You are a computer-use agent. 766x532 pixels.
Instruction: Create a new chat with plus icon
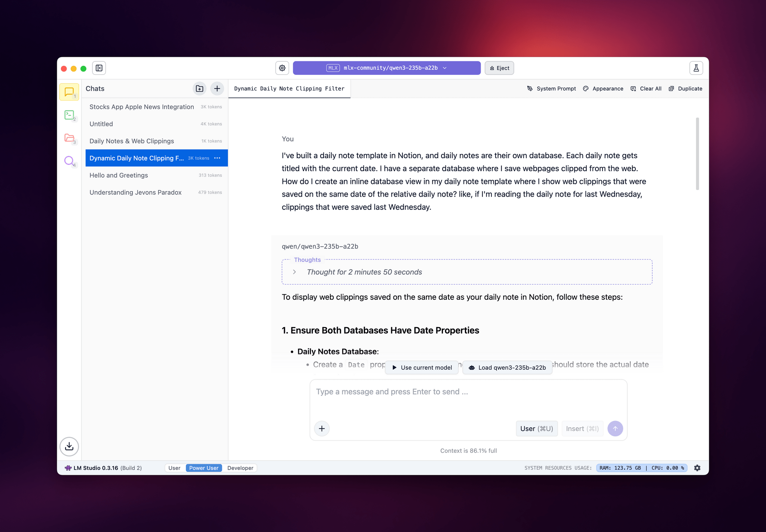click(217, 89)
